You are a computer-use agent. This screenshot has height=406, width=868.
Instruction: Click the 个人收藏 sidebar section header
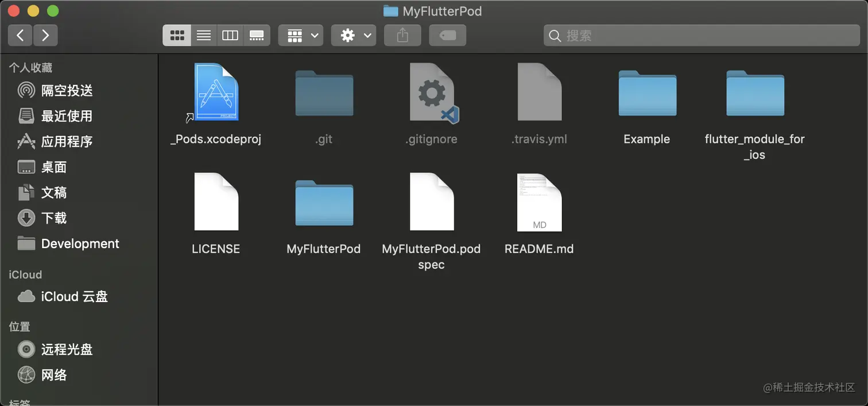coord(30,68)
